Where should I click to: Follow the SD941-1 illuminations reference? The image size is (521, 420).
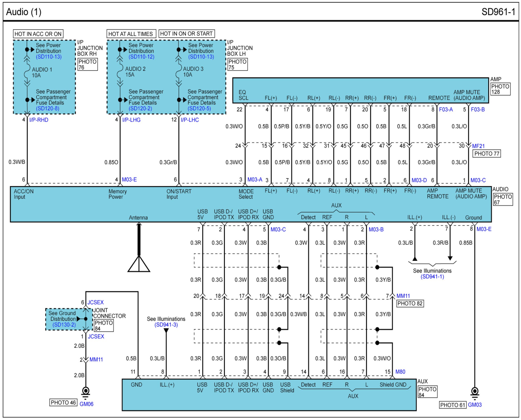point(432,277)
